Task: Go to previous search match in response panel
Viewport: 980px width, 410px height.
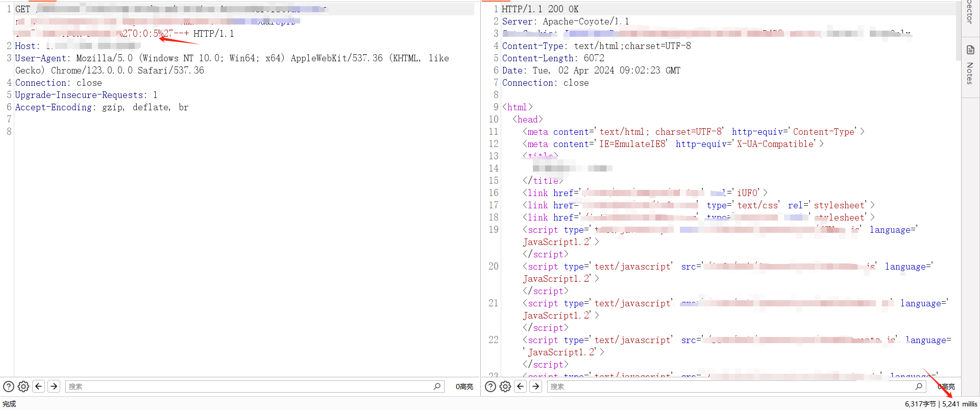Action: tap(521, 387)
